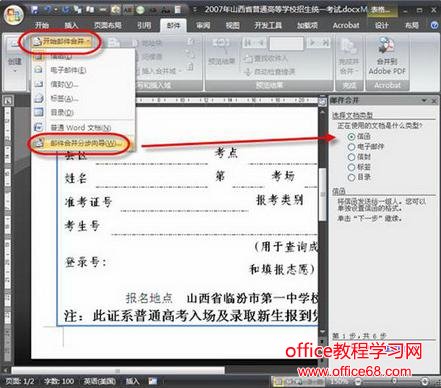Screen dimensions: 441x388
Task: Click the macro record icon in status bar
Action: (153, 381)
